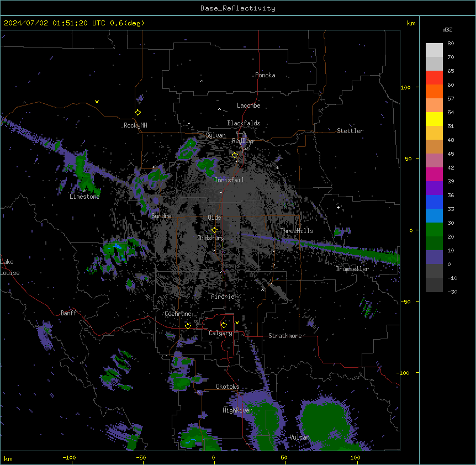The image size is (476, 465).
Task: Click the 80 value at legend top
Action: (x=451, y=44)
